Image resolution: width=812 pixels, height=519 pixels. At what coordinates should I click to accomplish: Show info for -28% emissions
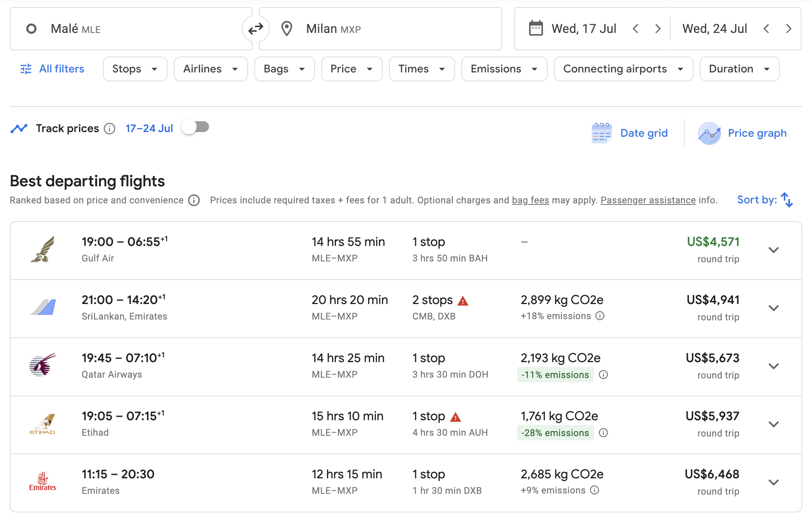pyautogui.click(x=603, y=433)
